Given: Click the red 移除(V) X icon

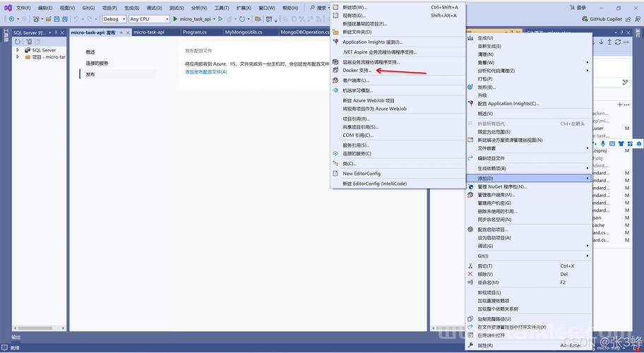Looking at the screenshot, I should (x=470, y=274).
